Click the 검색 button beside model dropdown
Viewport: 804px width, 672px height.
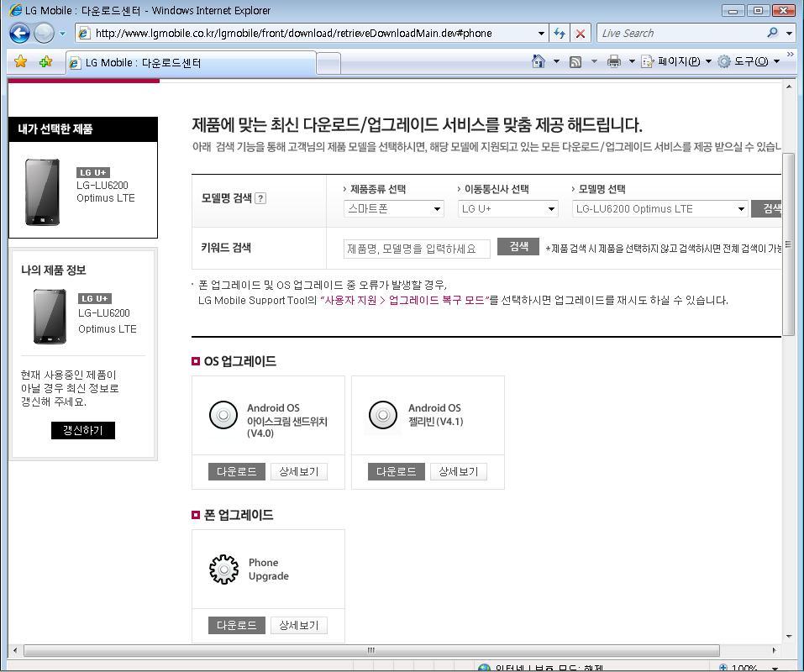point(766,208)
